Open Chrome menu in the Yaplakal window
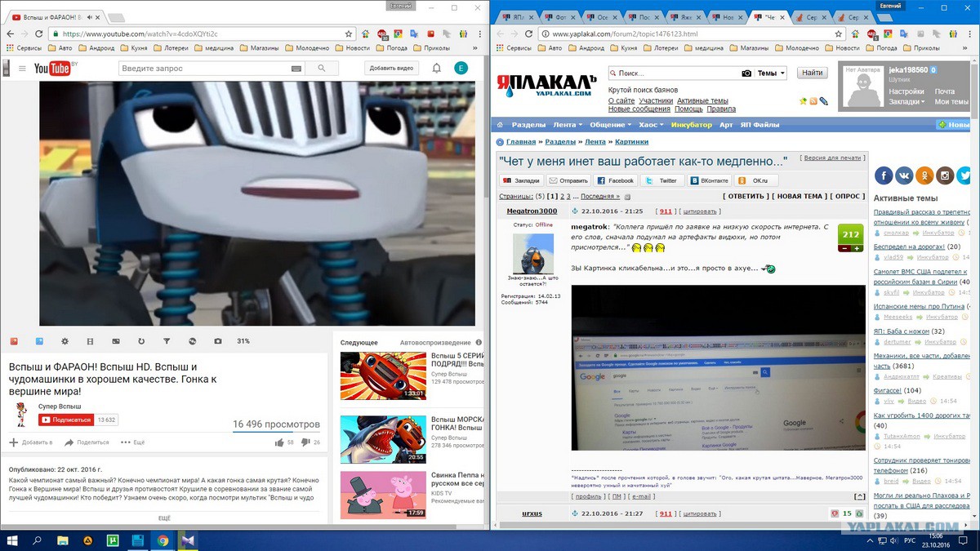980x551 pixels. (x=968, y=33)
